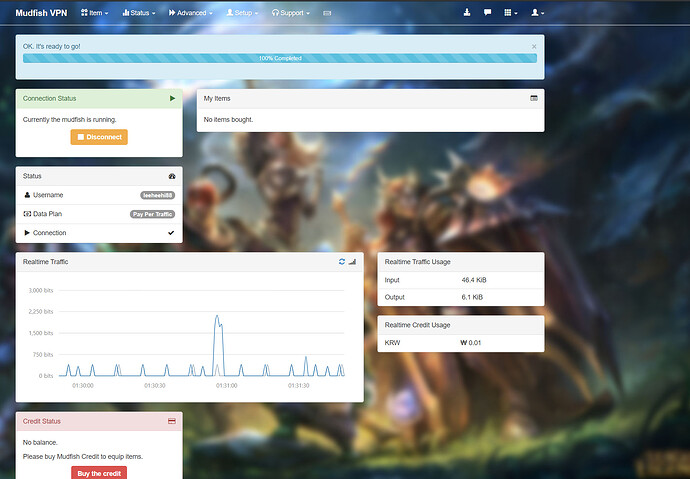Click the Connection checkmark icon
The height and width of the screenshot is (479, 690).
click(171, 233)
